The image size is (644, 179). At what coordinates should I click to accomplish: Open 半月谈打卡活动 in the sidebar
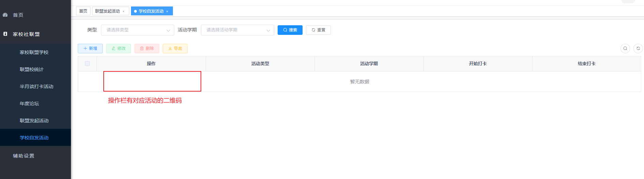(36, 86)
